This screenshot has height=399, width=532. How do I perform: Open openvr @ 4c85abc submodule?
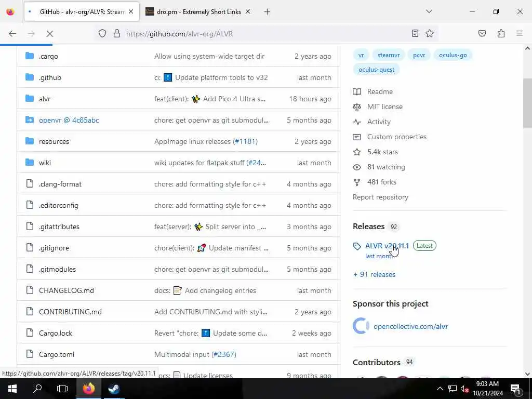click(x=69, y=120)
